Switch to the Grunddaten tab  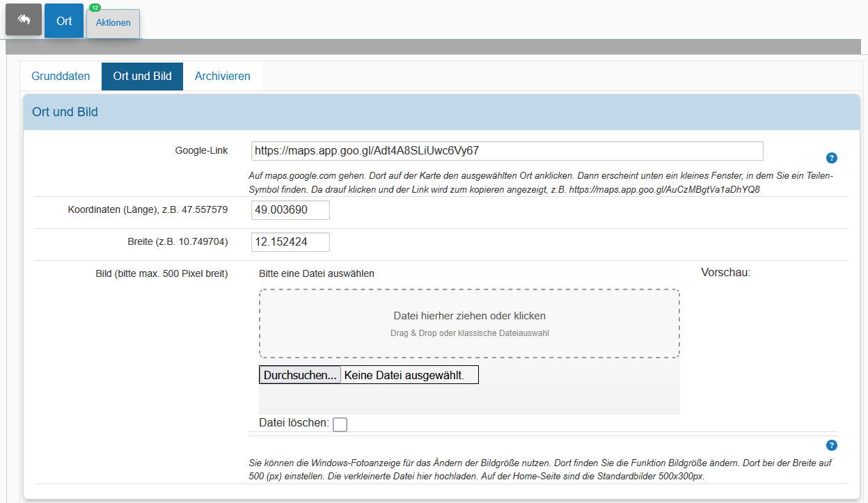[61, 77]
